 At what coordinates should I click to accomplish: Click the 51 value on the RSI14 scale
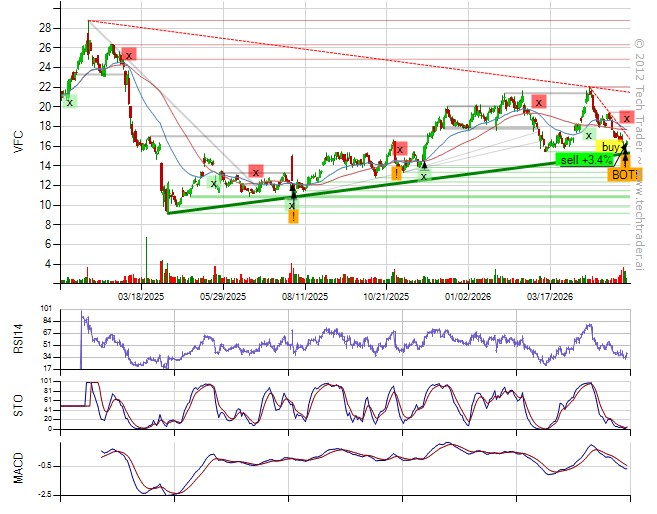[47, 345]
